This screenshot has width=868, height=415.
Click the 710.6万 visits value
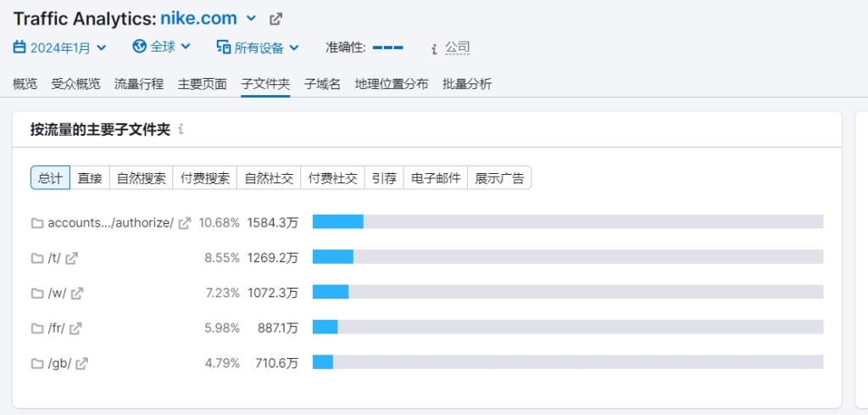[277, 363]
